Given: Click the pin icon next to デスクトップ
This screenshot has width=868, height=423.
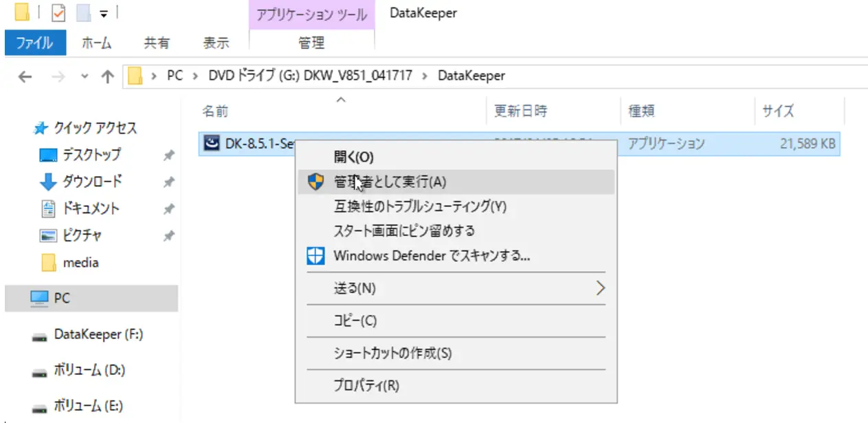Looking at the screenshot, I should tap(168, 156).
